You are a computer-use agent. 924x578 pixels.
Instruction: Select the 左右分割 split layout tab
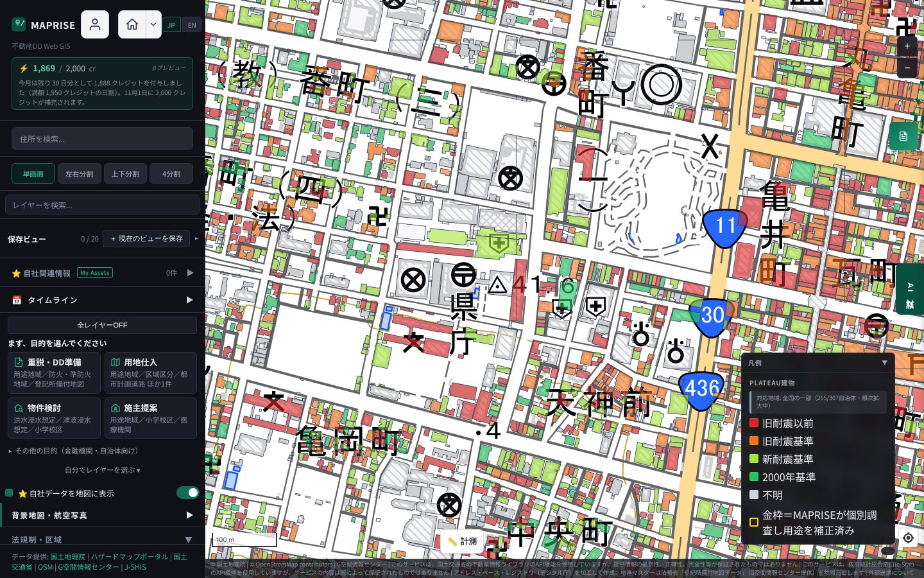pyautogui.click(x=79, y=174)
